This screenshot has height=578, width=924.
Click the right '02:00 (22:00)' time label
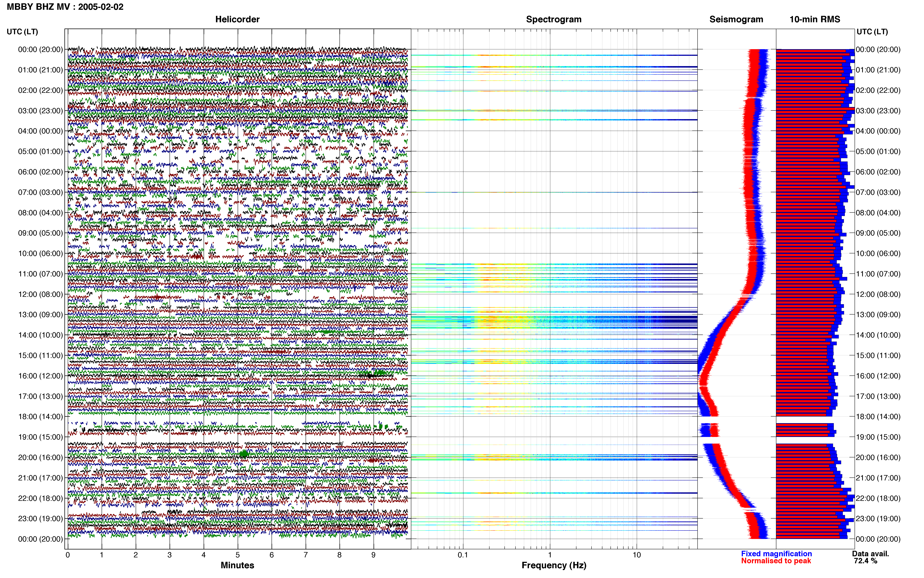[x=878, y=91]
